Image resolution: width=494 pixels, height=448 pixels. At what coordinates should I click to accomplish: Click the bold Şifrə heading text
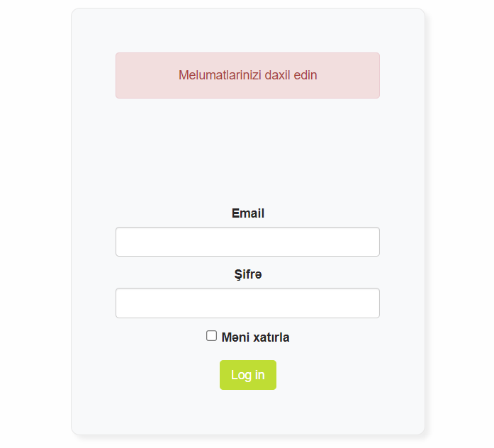point(247,274)
